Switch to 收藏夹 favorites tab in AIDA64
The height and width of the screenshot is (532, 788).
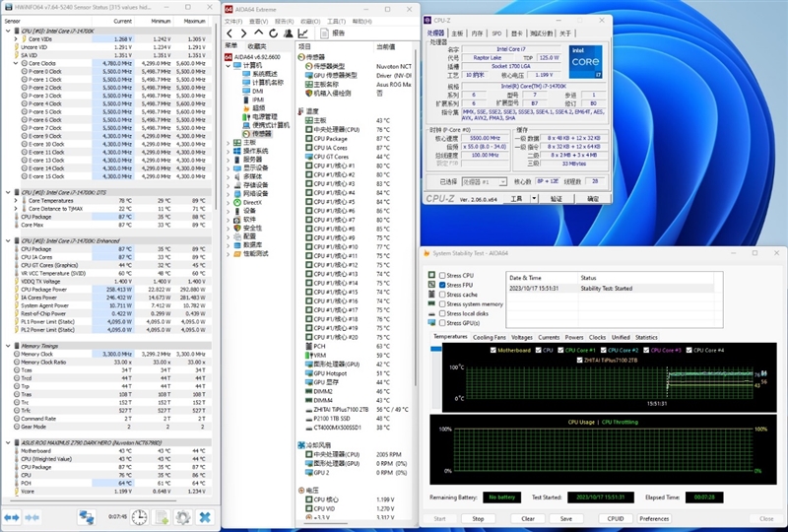(x=257, y=46)
